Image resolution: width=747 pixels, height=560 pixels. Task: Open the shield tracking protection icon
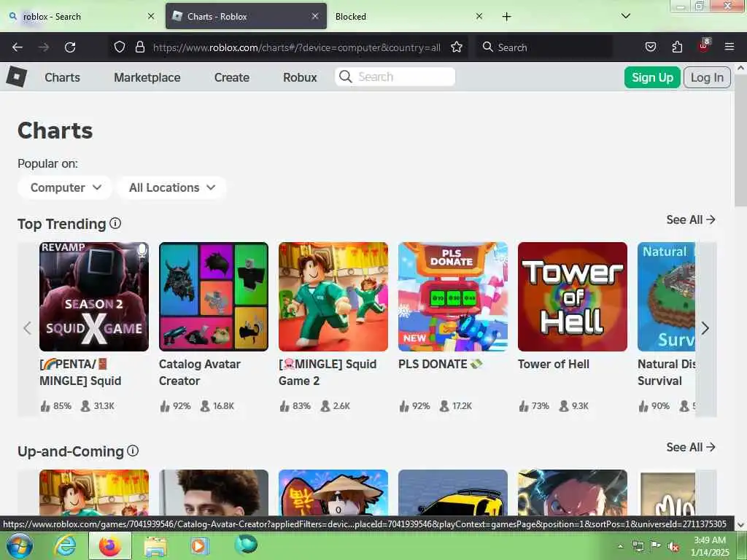120,47
